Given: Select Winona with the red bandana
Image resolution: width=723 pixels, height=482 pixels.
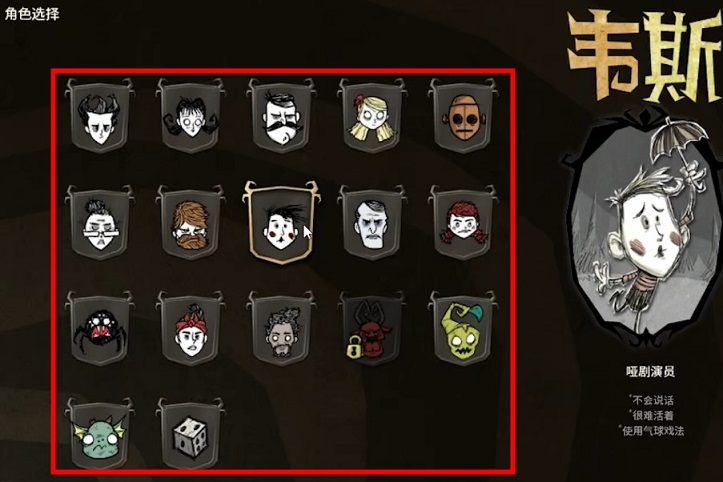Looking at the screenshot, I should click(x=190, y=328).
